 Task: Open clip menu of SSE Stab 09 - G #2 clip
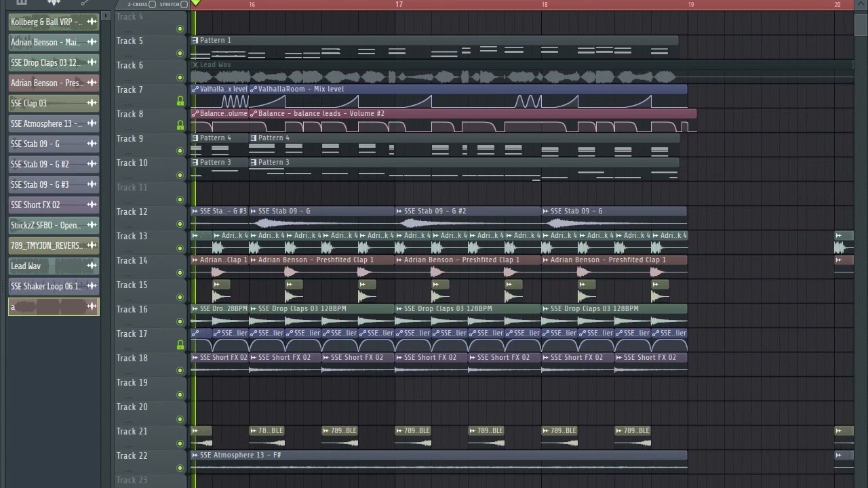pyautogui.click(x=399, y=211)
